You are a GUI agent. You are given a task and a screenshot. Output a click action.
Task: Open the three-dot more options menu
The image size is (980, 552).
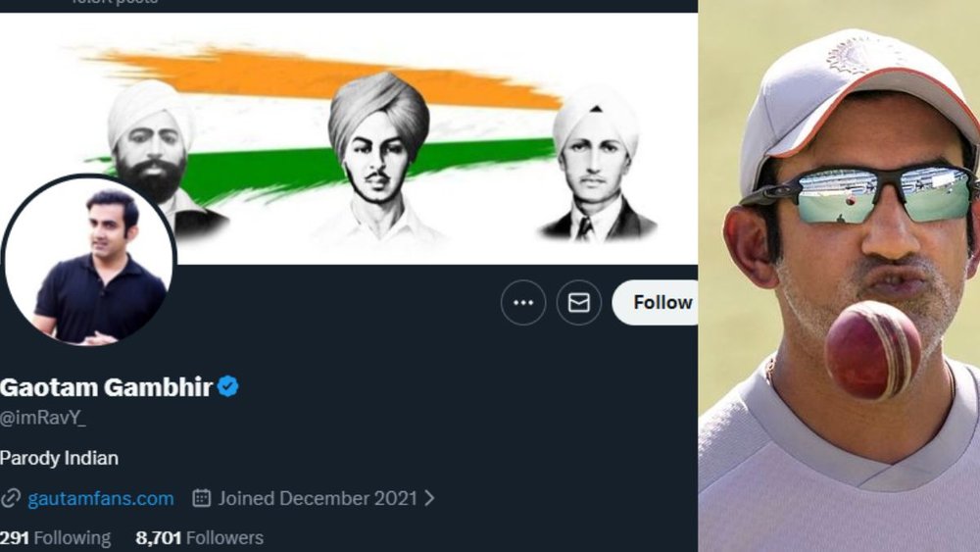pyautogui.click(x=523, y=303)
